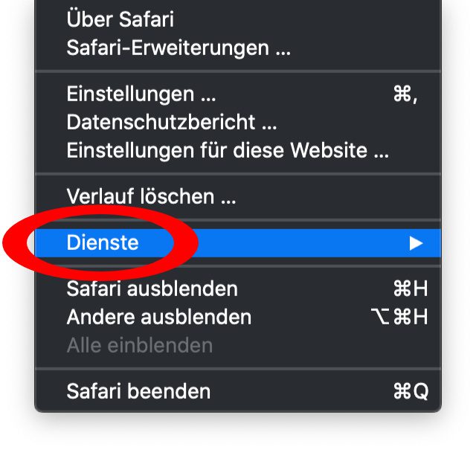Click the option key symbol in ⌥⌘H

tap(379, 317)
